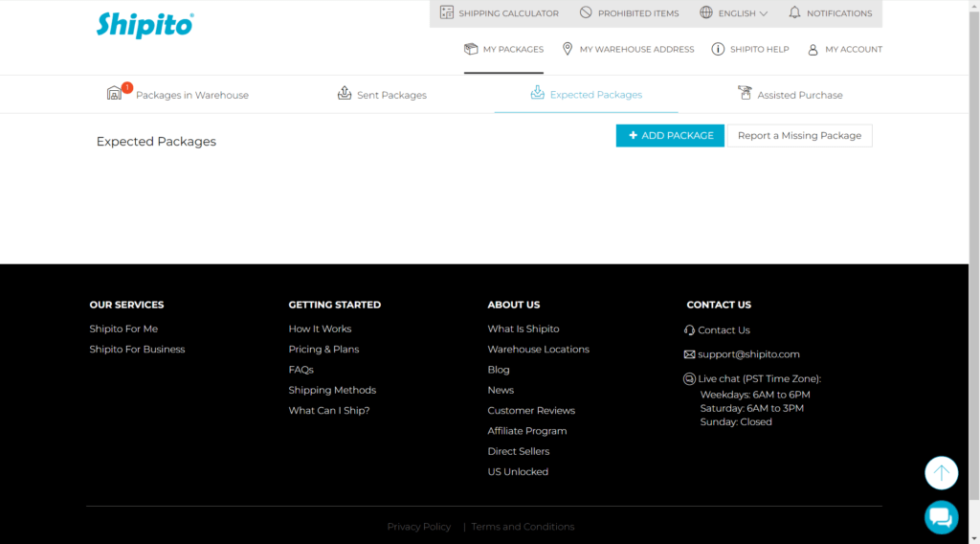Click Report a Missing Package button
The image size is (980, 544).
click(799, 136)
